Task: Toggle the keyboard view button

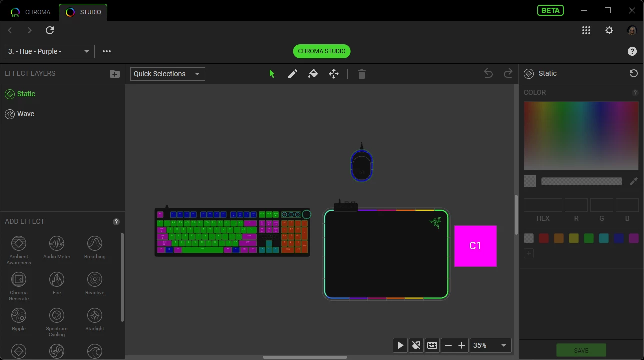Action: click(x=432, y=345)
